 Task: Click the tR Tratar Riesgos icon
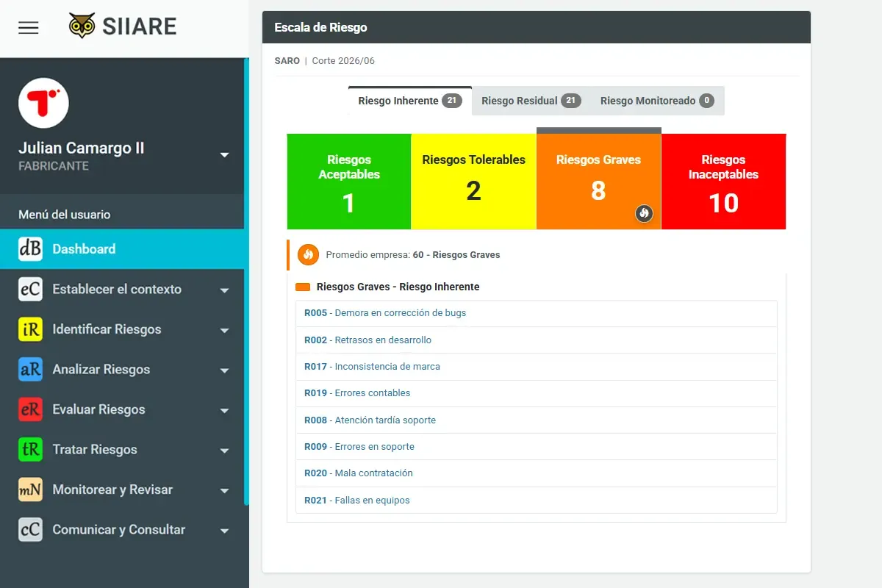pos(30,449)
